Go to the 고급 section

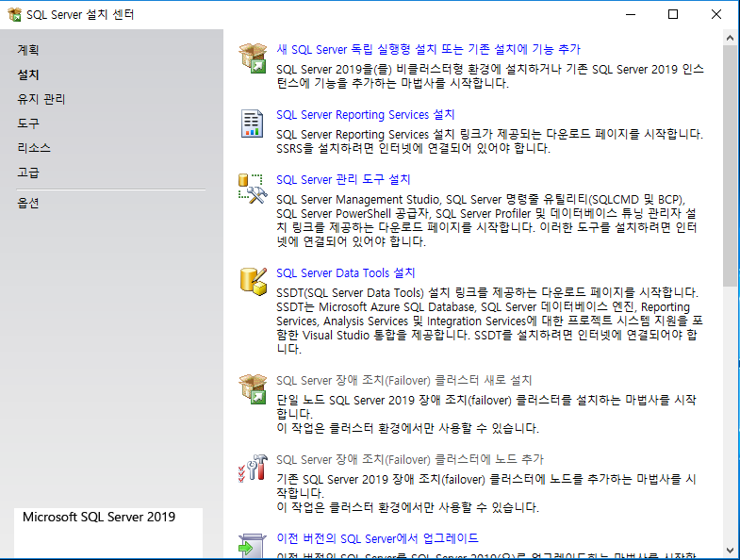click(x=28, y=173)
